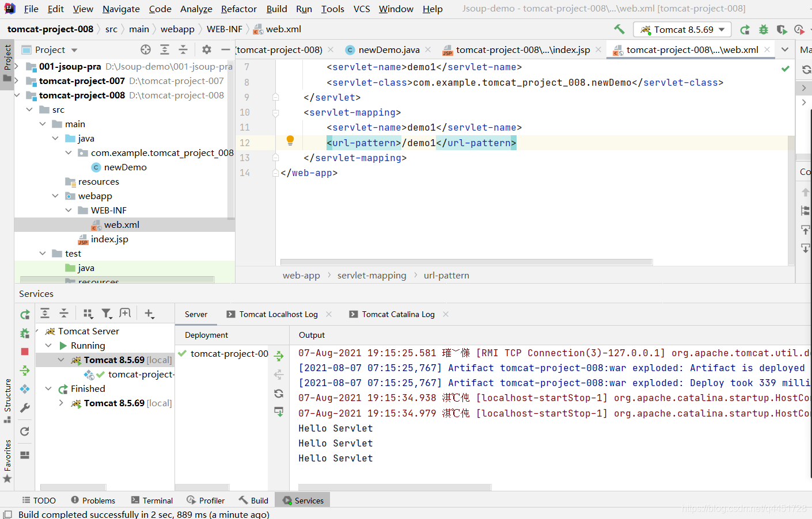Open Group By options in Services
The height and width of the screenshot is (519, 812).
[88, 313]
